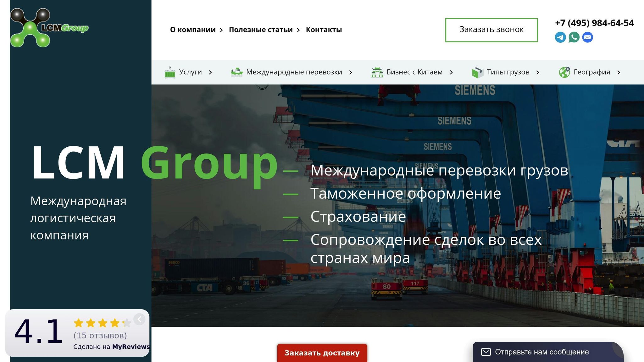Open Telegram chat via the Telegram icon
The image size is (644, 362).
click(x=560, y=37)
